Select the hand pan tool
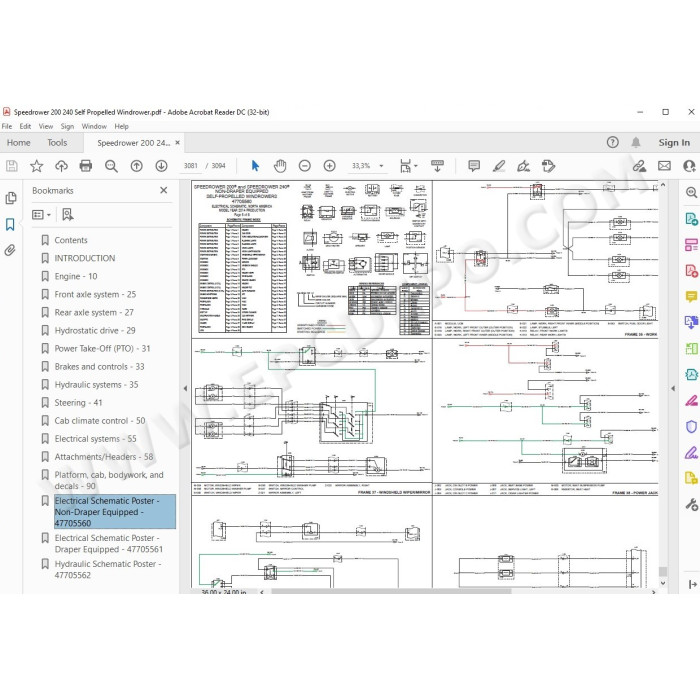700x700 pixels. [280, 166]
